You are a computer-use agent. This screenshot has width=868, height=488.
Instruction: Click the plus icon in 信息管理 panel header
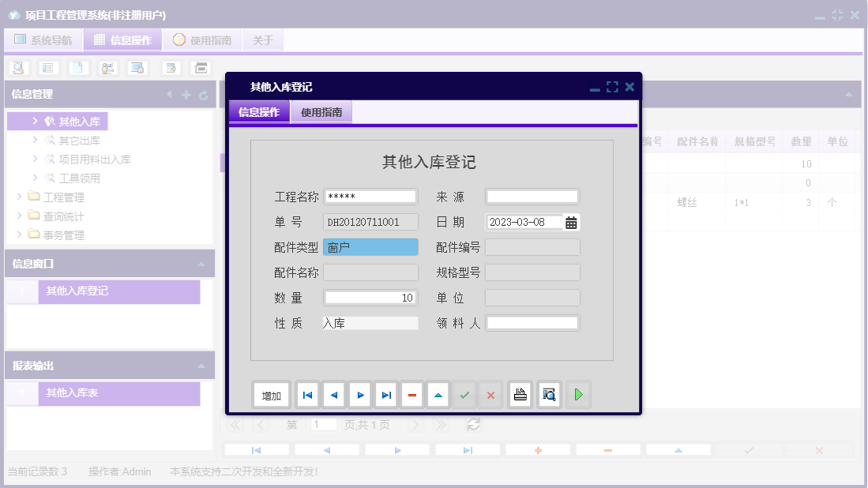[x=186, y=94]
